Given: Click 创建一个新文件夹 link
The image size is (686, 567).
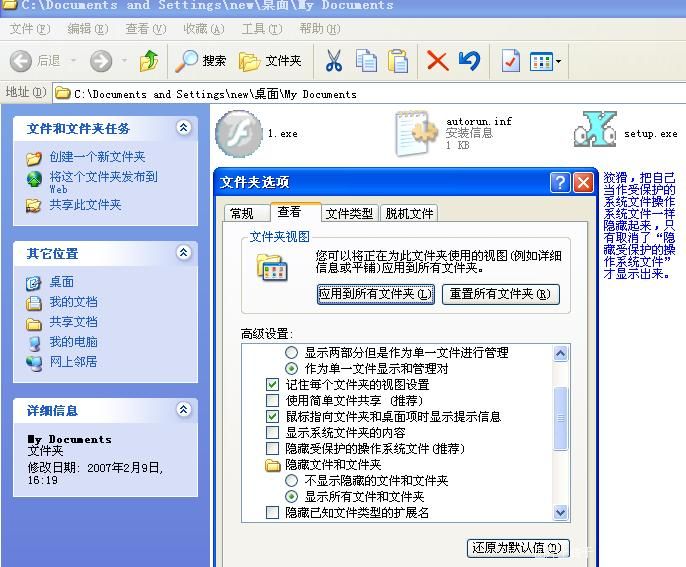Looking at the screenshot, I should pyautogui.click(x=97, y=157).
